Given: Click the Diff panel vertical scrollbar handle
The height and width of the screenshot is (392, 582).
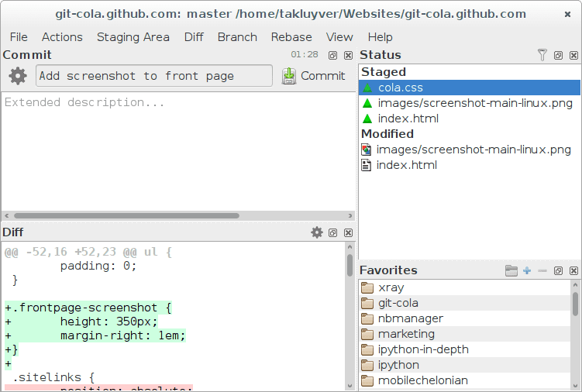Looking at the screenshot, I should (x=350, y=266).
